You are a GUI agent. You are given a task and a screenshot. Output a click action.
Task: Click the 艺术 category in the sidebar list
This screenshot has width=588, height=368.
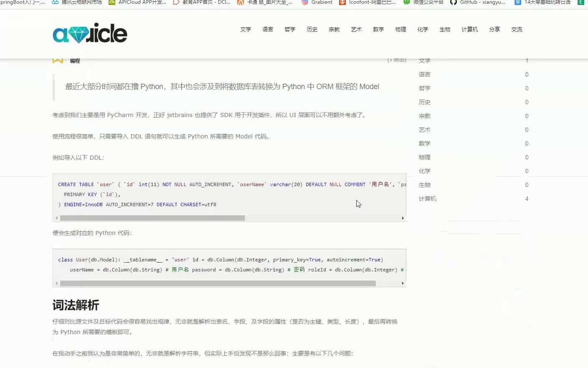(424, 130)
